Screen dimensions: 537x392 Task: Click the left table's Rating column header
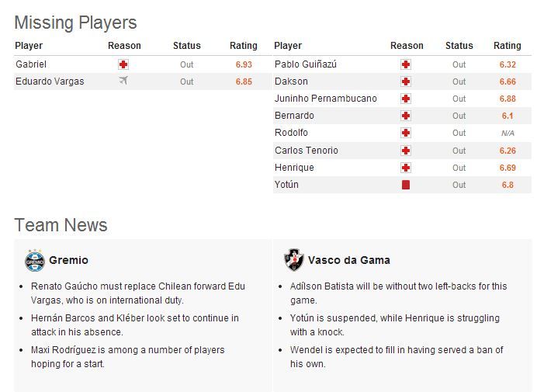tap(244, 46)
